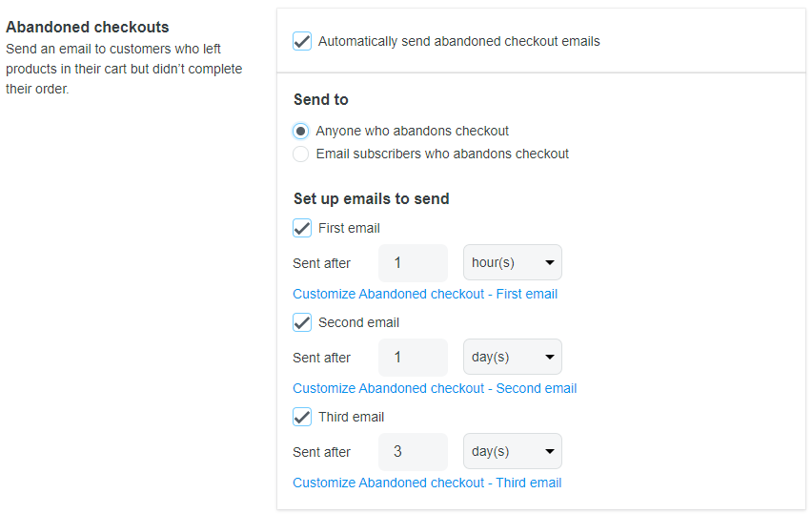This screenshot has height=514, width=812.
Task: Open Customize Abandoned checkout - Second email link
Action: (x=435, y=388)
